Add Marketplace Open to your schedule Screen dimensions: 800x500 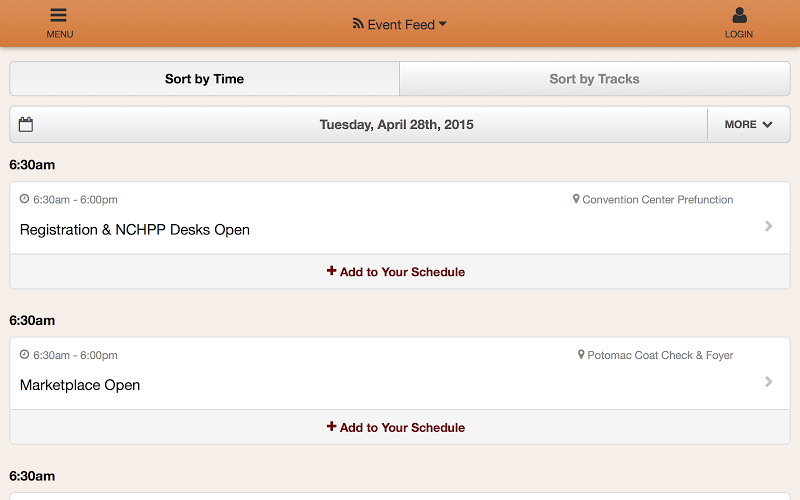click(x=396, y=427)
